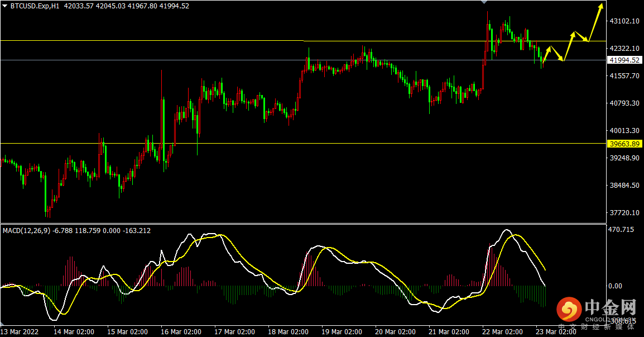Click the OHLC values 42033.57 42045.03 41967.80 41994.52

click(x=127, y=6)
